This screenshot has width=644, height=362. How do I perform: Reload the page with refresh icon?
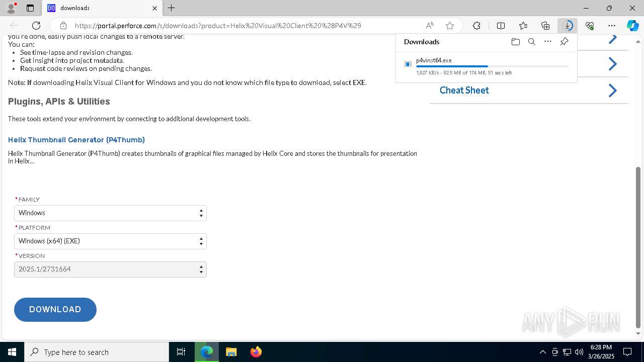tap(36, 26)
